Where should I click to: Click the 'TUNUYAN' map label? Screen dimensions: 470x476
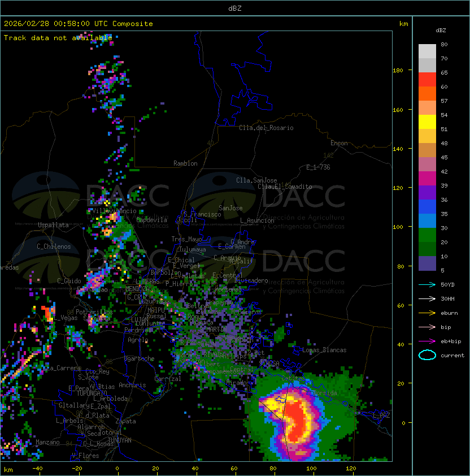click(120, 440)
